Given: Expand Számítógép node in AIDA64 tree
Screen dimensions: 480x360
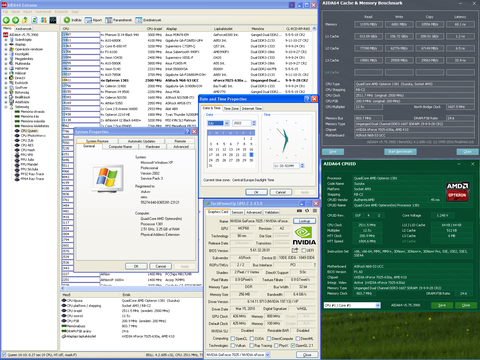Looking at the screenshot, I should click(6, 40).
